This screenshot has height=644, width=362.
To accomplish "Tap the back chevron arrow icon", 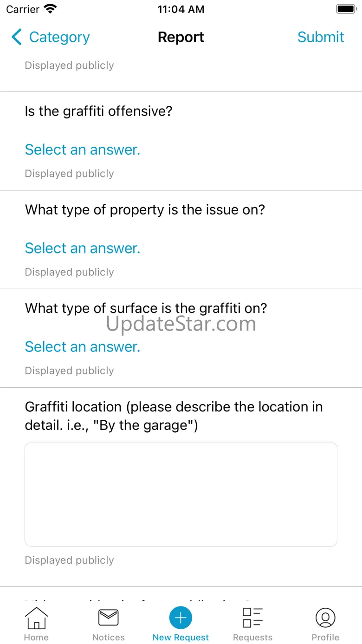I will [17, 37].
